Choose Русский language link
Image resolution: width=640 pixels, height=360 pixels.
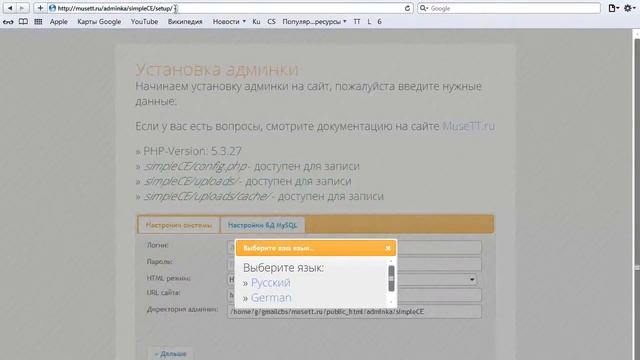271,282
